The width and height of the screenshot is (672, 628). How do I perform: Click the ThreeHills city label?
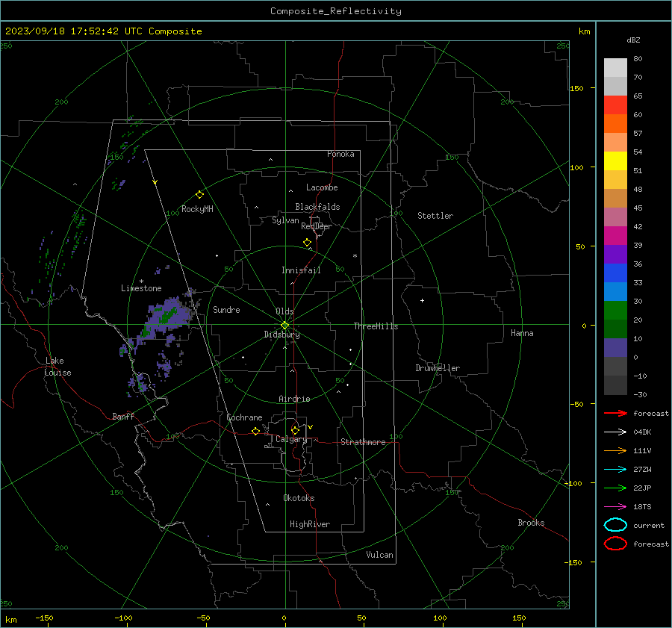376,326
